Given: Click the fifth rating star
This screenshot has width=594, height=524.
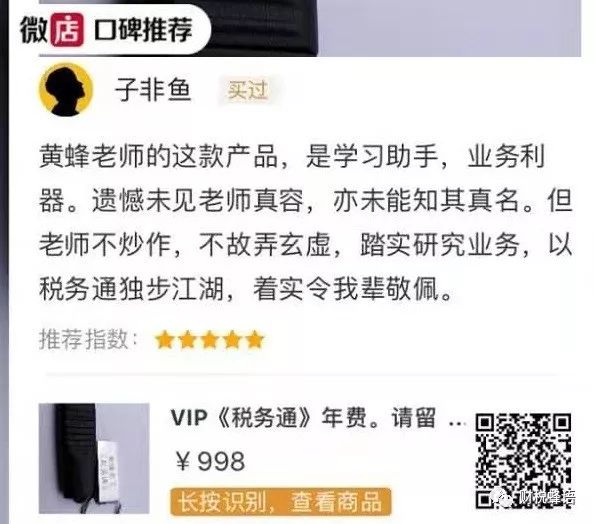Looking at the screenshot, I should [x=255, y=339].
